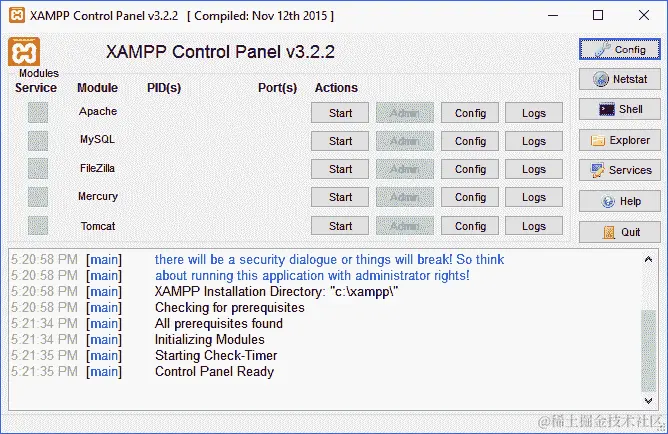
Task: Open FileZilla Config menu
Action: click(470, 169)
